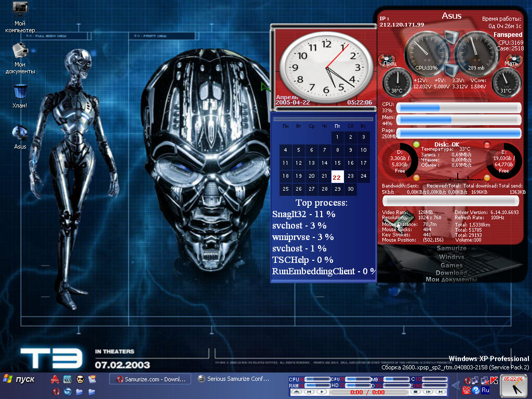Click the Disk: OK status text

(x=447, y=144)
